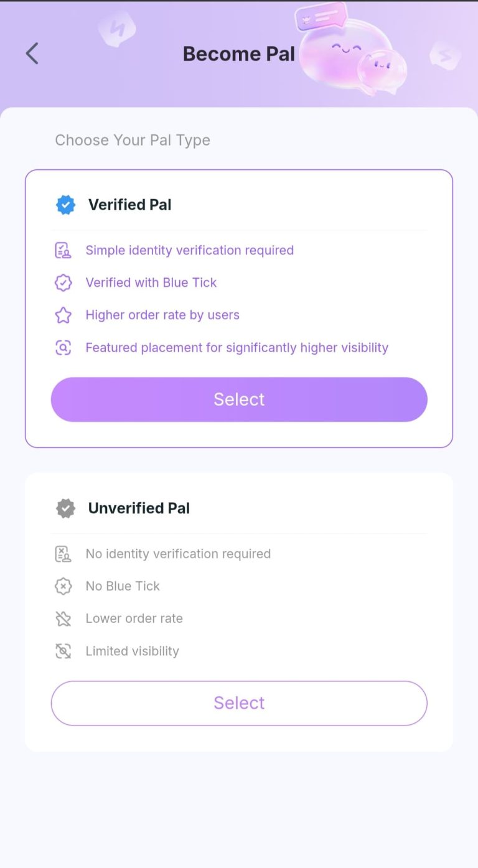The height and width of the screenshot is (868, 478).
Task: Click the Choose Your Pal Type label
Action: click(133, 140)
